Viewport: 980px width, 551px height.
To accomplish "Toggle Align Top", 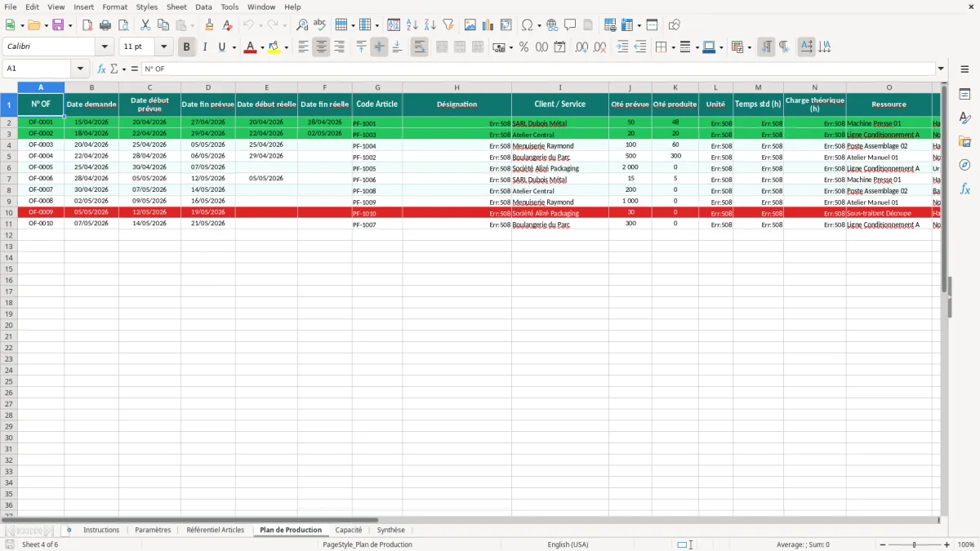I will coord(361,47).
